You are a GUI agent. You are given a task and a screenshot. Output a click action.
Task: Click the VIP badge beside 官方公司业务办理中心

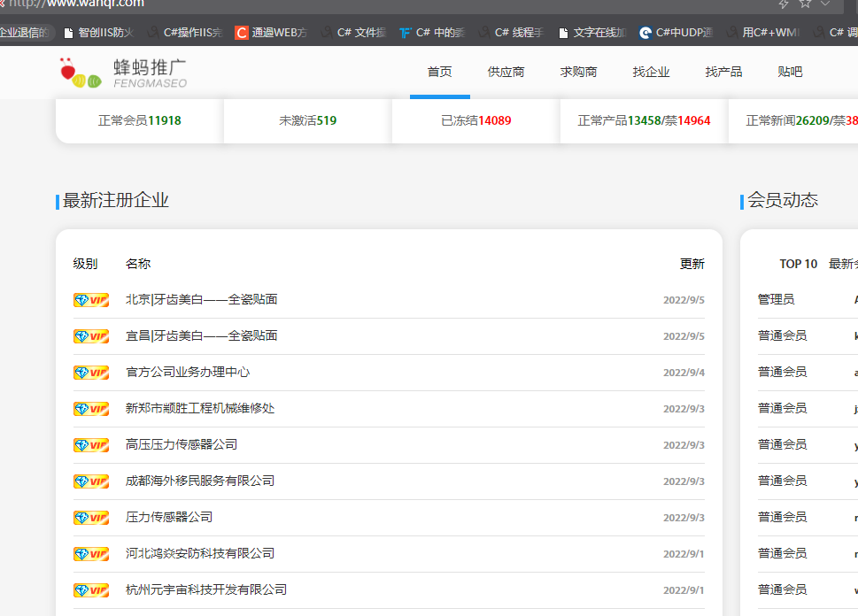tap(90, 373)
